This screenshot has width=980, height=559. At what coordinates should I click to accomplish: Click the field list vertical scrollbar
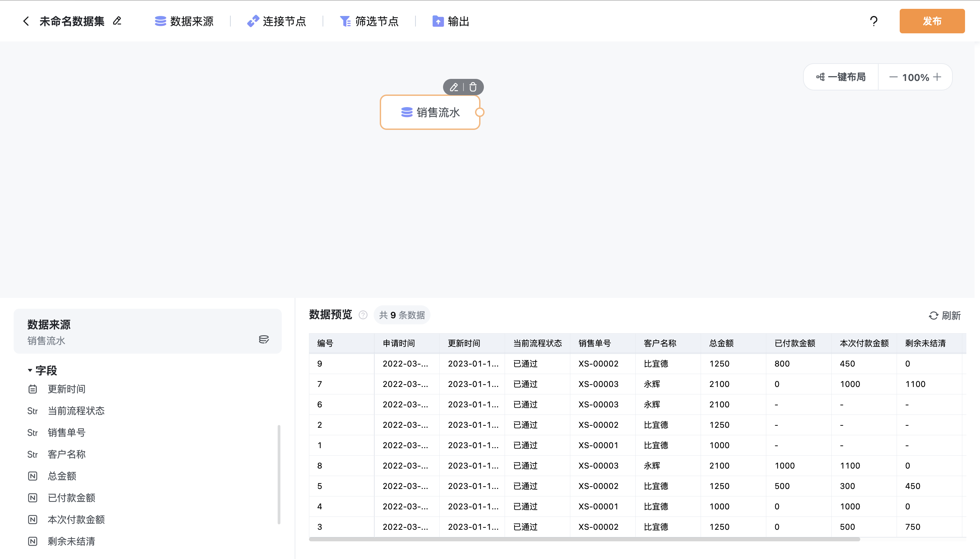[279, 474]
